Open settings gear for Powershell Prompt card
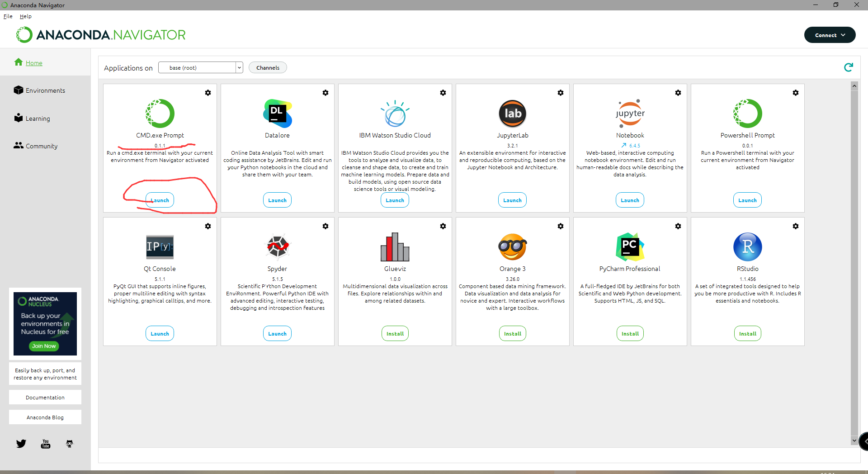 point(796,93)
